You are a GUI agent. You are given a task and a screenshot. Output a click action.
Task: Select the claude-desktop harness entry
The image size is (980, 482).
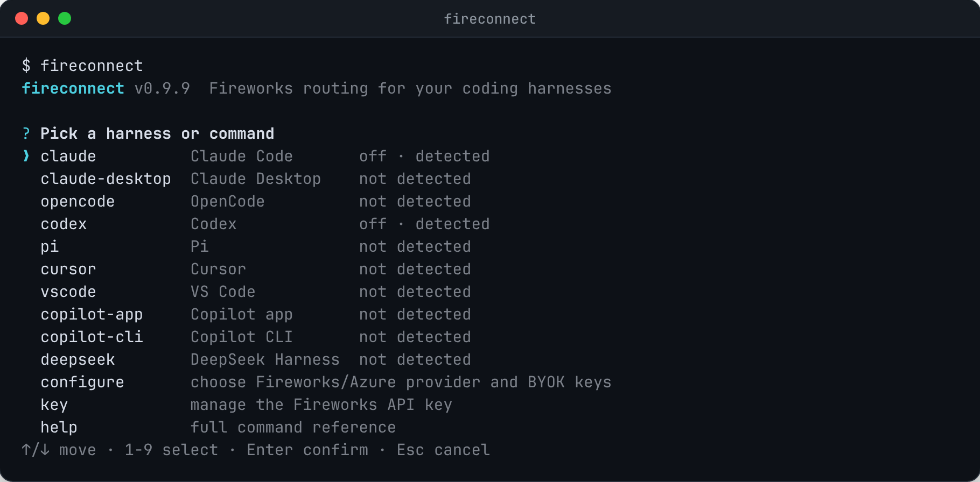[106, 179]
